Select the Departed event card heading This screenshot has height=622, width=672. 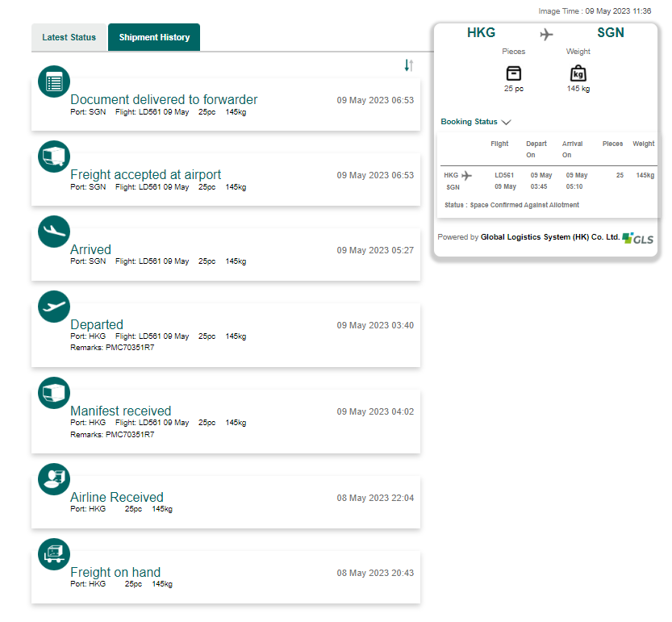(97, 324)
